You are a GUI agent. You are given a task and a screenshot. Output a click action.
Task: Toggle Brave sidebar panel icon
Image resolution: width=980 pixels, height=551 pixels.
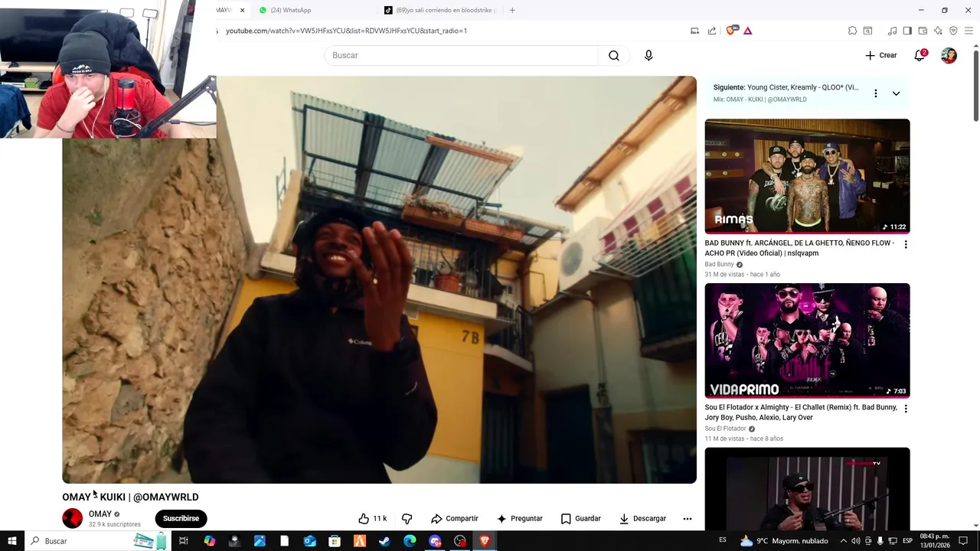click(907, 31)
